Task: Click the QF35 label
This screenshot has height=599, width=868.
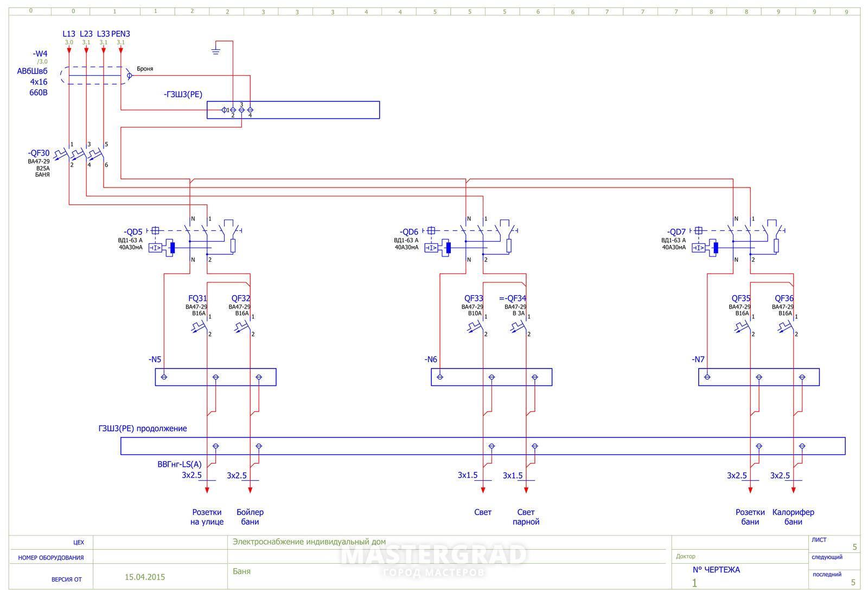Action: [x=741, y=298]
